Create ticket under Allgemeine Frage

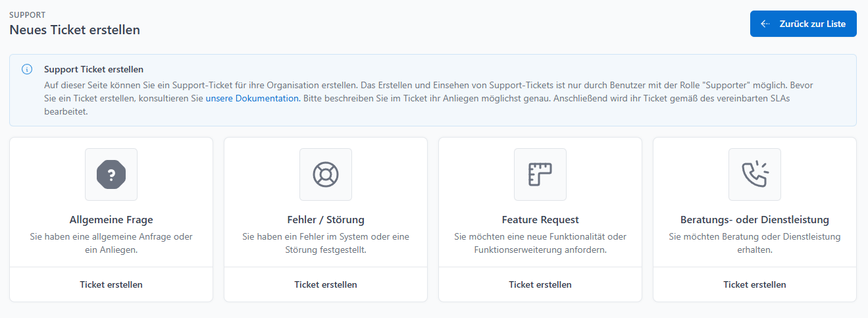coord(111,284)
